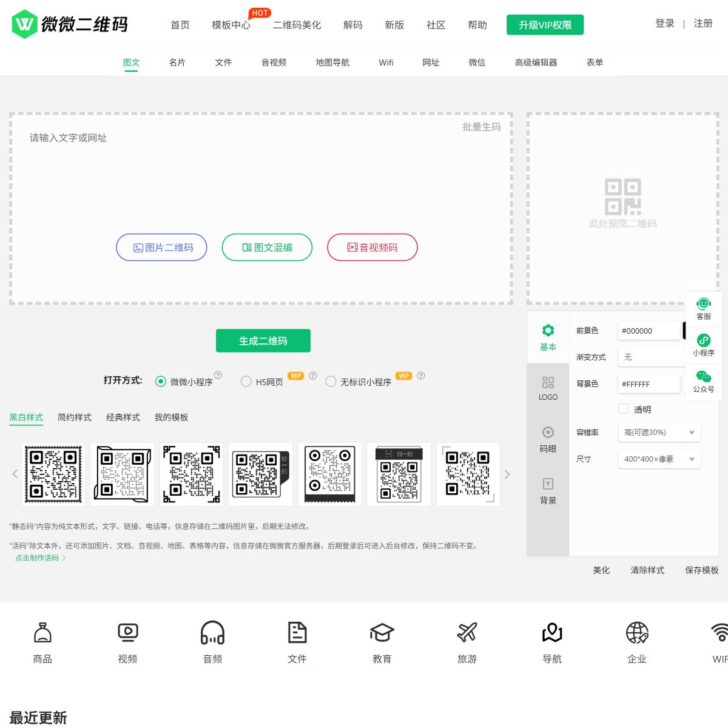The height and width of the screenshot is (728, 728).
Task: Open the 尺寸 size dropdown
Action: tap(659, 459)
